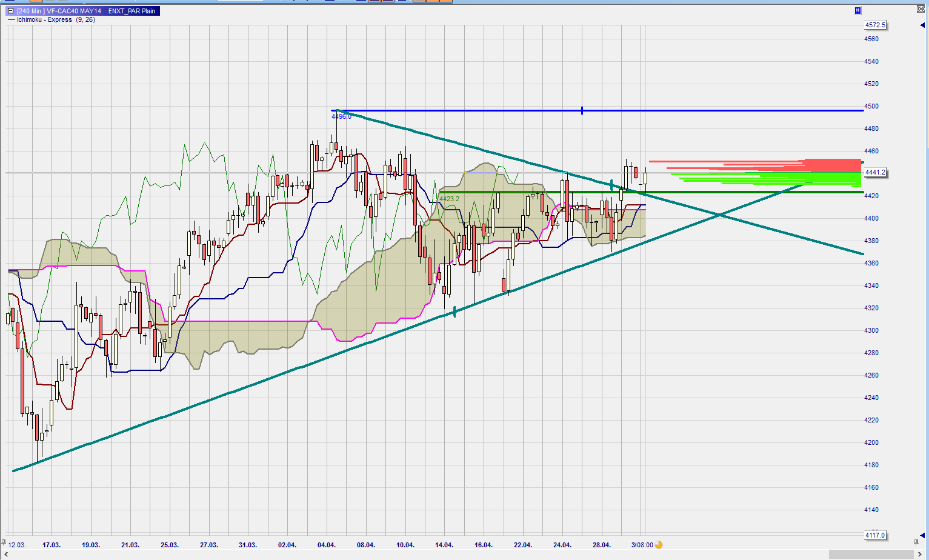This screenshot has height=560, width=929.
Task: Click the scroll left arrow at bottom
Action: click(5, 555)
